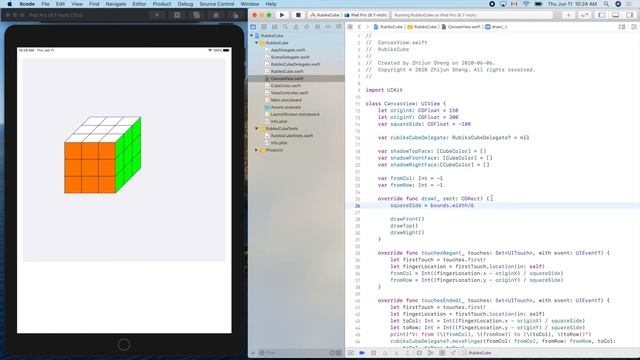
Task: Open Assets.xcassets catalog
Action: point(286,107)
